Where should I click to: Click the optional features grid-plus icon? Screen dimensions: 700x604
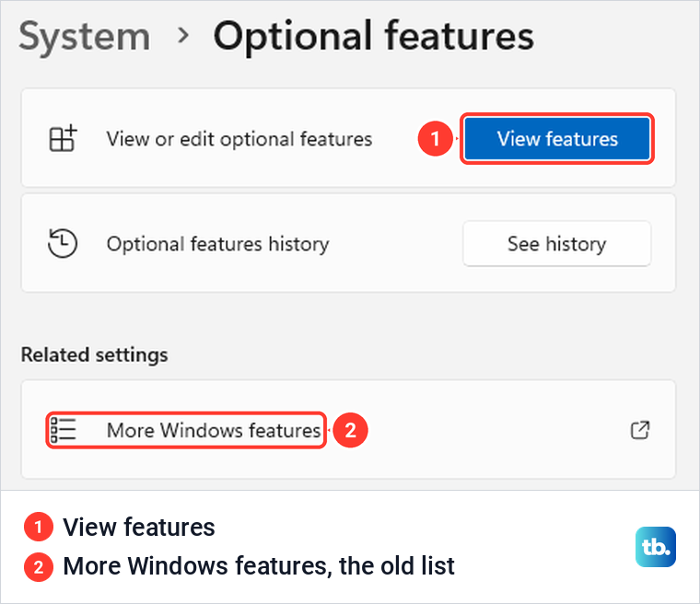tap(63, 138)
